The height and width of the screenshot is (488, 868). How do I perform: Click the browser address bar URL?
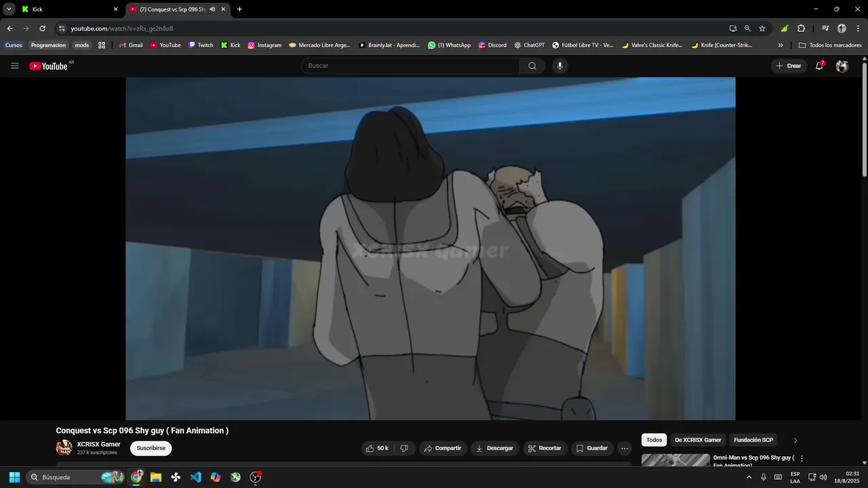[x=121, y=28]
